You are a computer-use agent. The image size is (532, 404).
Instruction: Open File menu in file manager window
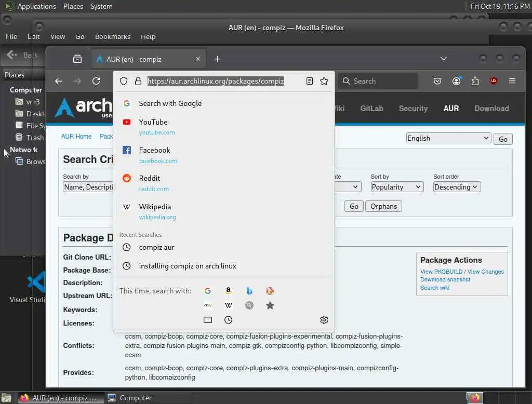11,36
